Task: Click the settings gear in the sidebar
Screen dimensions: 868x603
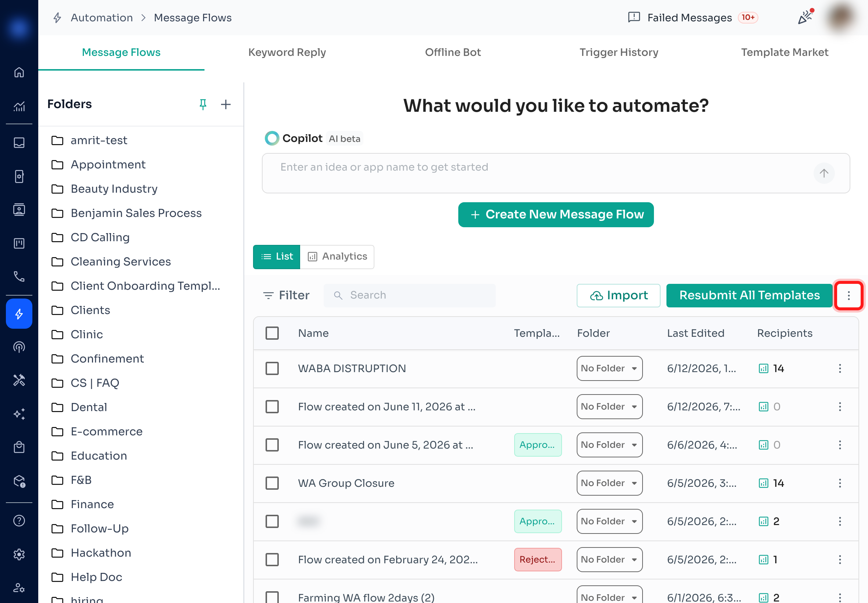Action: 19,554
